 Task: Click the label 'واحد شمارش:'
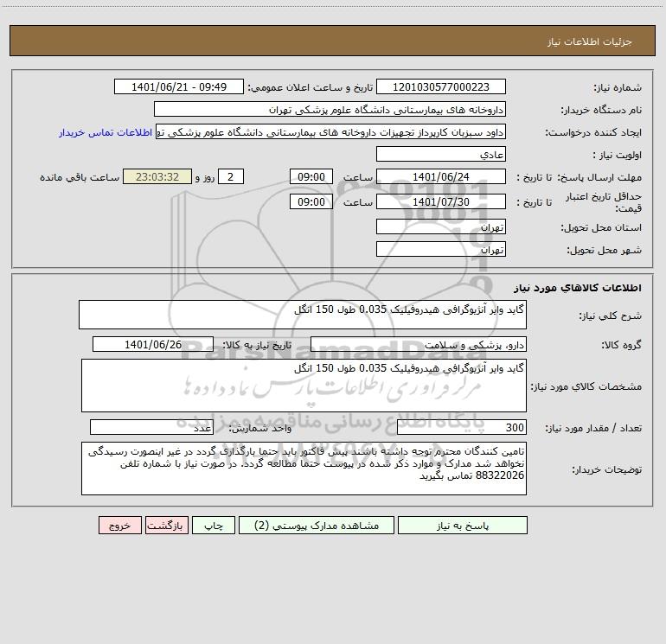coord(260,429)
